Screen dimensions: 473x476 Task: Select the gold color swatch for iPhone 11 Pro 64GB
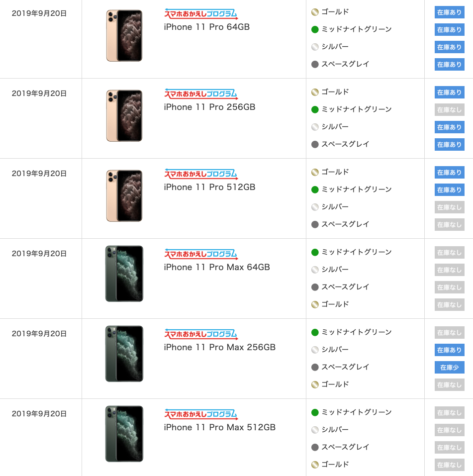[x=315, y=12]
